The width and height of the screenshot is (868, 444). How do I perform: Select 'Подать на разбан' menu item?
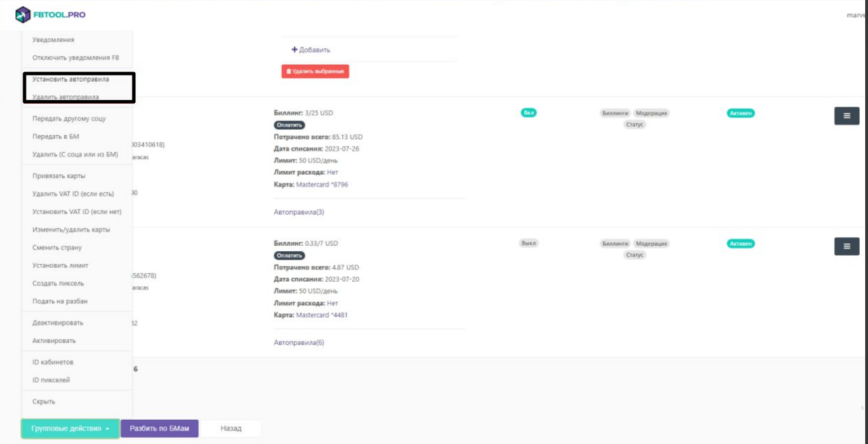pos(60,301)
